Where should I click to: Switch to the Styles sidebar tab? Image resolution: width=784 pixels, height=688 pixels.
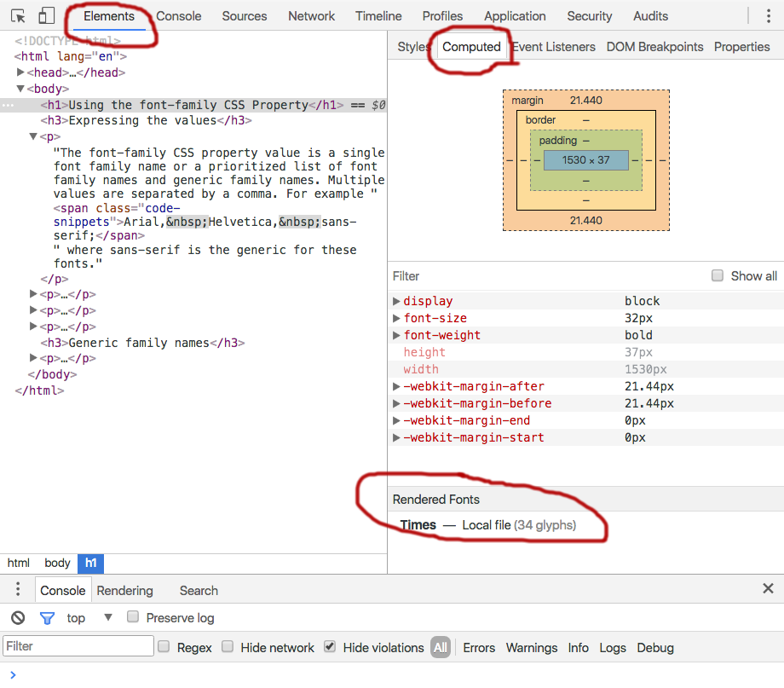coord(413,47)
